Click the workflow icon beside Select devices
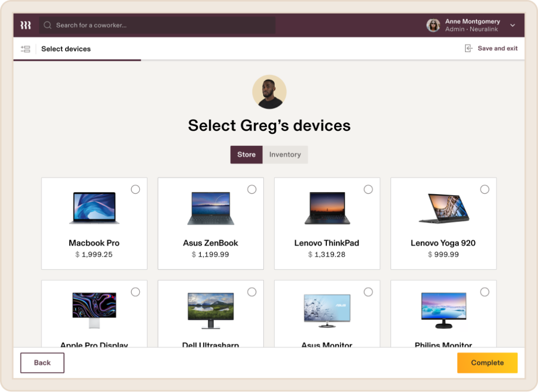Image resolution: width=538 pixels, height=392 pixels. (25, 49)
